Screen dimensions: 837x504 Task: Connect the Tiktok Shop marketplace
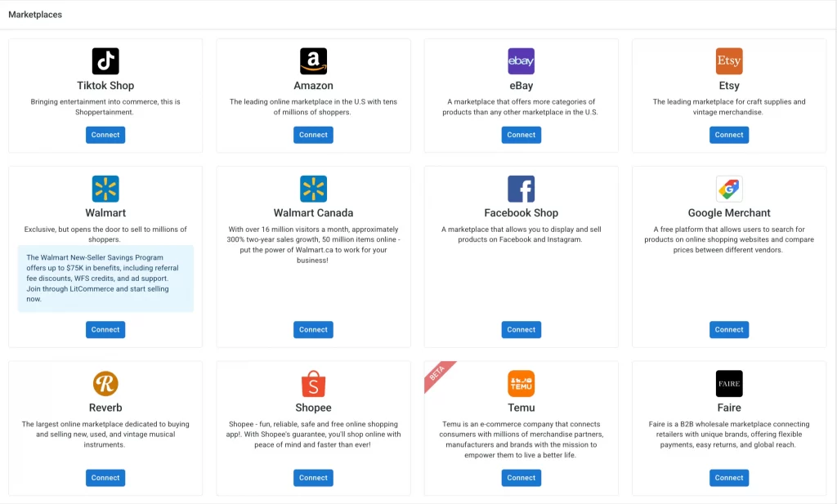pos(105,135)
